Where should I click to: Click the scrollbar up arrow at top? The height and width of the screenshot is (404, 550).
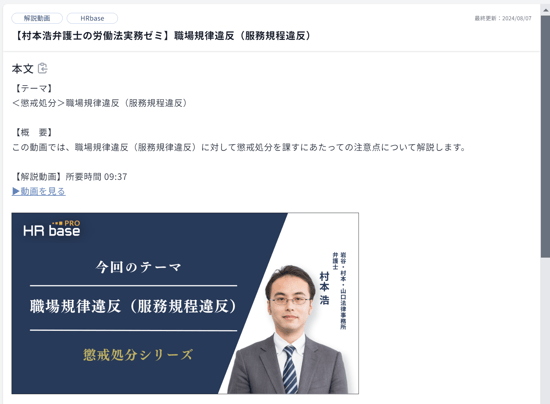coord(545,10)
